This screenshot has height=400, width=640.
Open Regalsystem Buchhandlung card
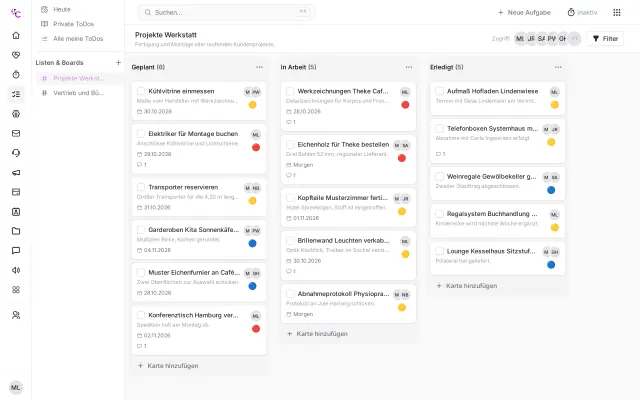point(498,221)
